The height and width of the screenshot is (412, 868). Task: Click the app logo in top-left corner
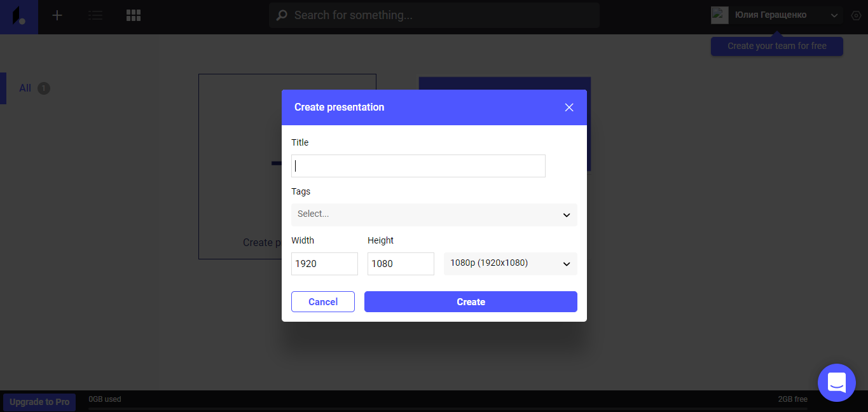[19, 17]
